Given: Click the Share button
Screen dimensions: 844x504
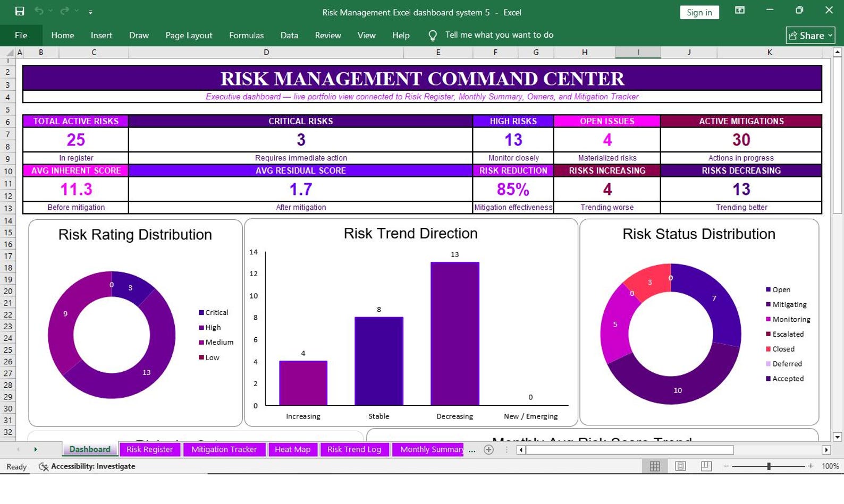Looking at the screenshot, I should pyautogui.click(x=810, y=36).
